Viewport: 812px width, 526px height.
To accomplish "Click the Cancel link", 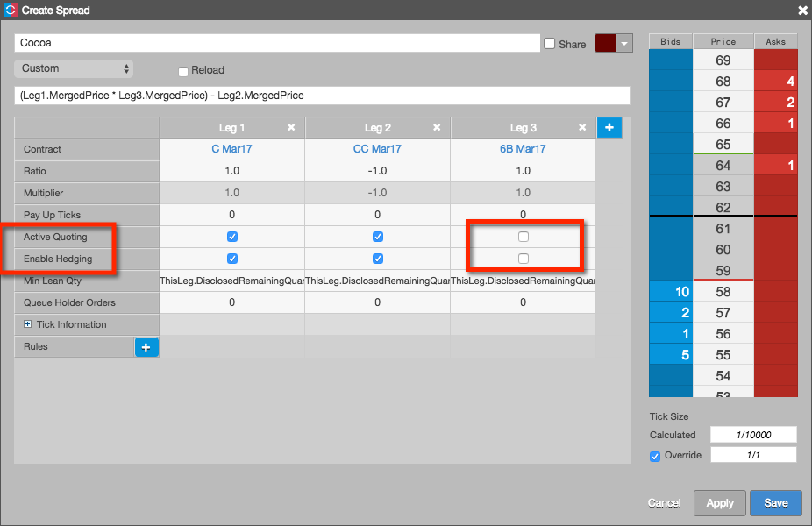I will 664,503.
